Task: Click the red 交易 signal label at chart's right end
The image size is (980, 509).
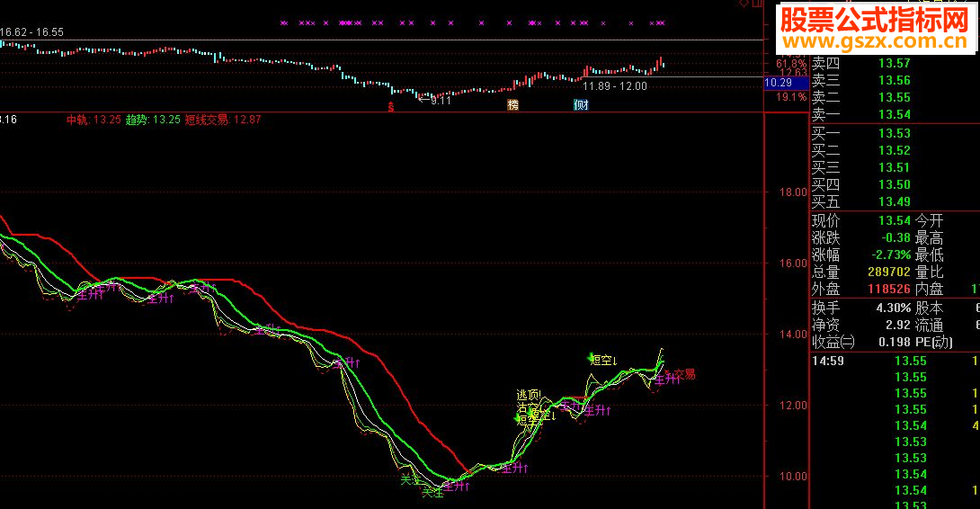Action: [x=684, y=374]
